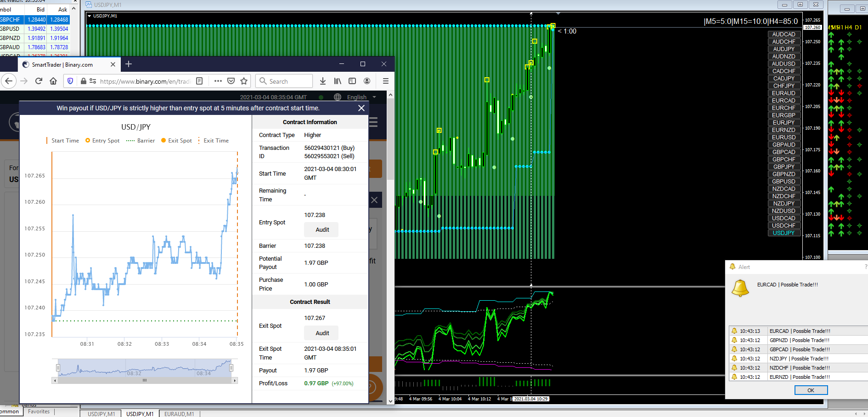Select the EURJPY symbol button

point(784,123)
